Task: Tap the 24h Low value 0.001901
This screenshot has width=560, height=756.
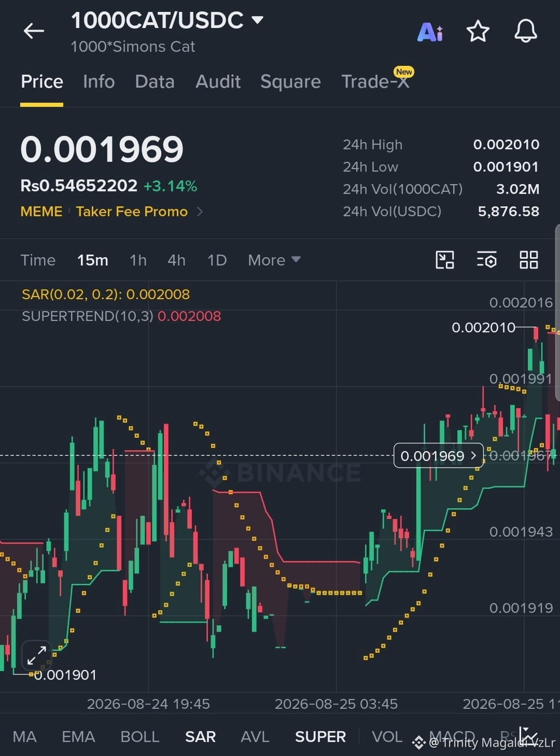Action: point(506,167)
